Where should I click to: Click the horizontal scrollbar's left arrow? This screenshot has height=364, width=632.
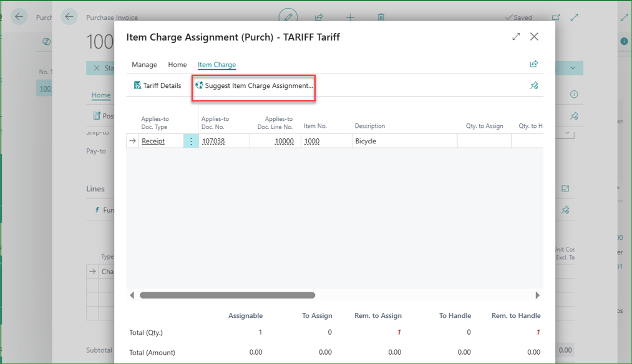click(132, 295)
